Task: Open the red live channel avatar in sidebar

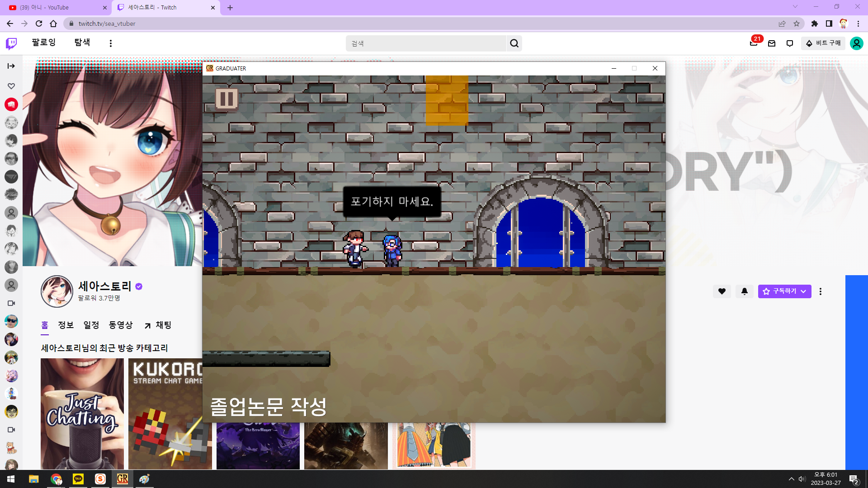Action: (11, 104)
